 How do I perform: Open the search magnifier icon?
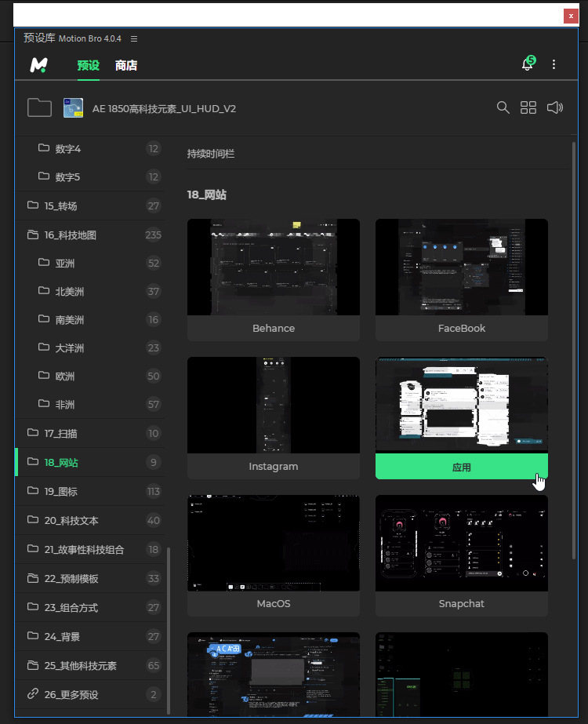tap(503, 107)
